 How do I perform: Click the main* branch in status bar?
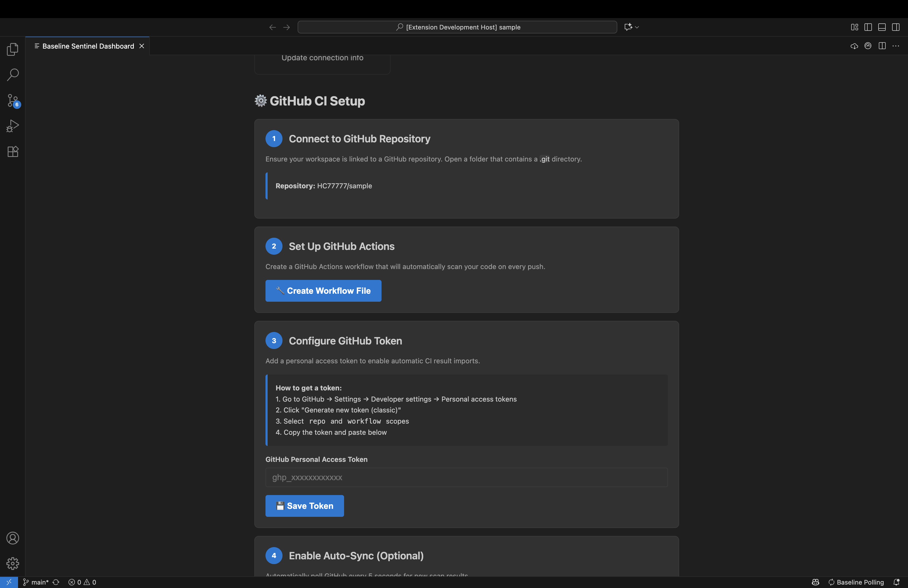pyautogui.click(x=36, y=582)
